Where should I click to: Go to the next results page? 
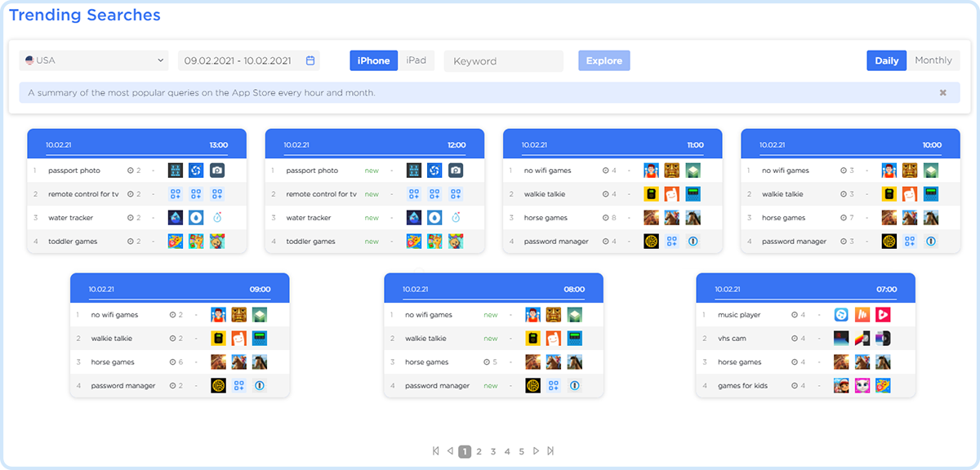(x=536, y=451)
